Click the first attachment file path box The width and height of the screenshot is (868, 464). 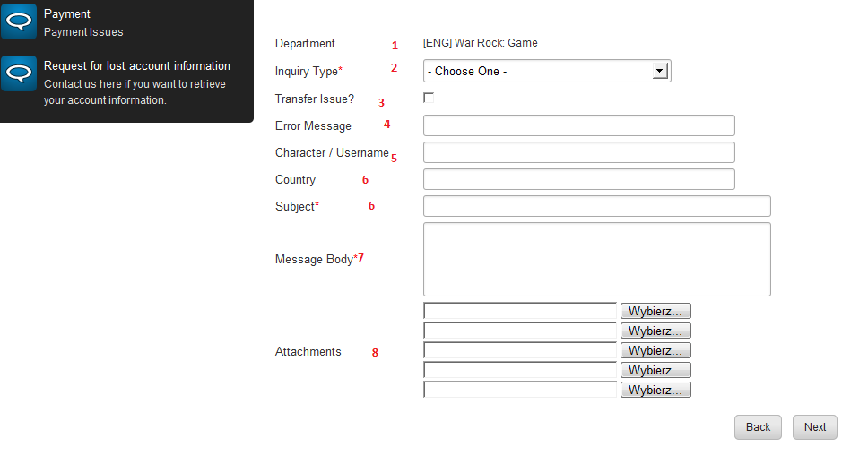[520, 311]
